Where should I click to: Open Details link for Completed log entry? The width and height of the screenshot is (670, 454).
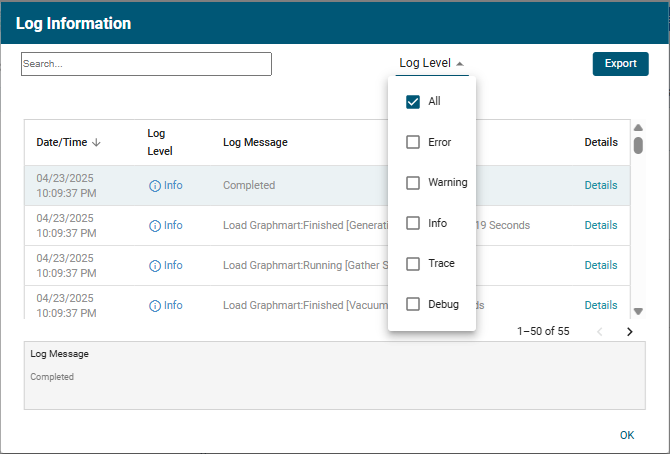click(600, 185)
